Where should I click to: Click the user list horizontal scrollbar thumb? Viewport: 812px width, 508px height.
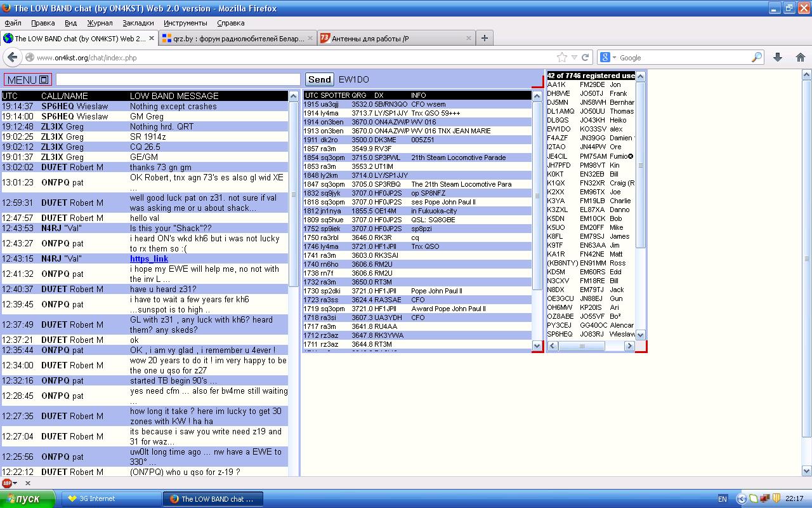click(582, 346)
